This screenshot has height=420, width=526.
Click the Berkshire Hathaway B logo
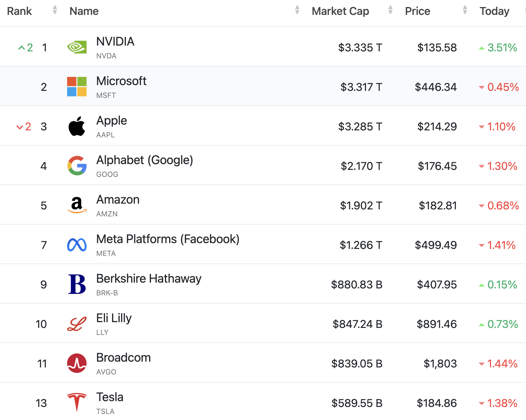(x=77, y=284)
